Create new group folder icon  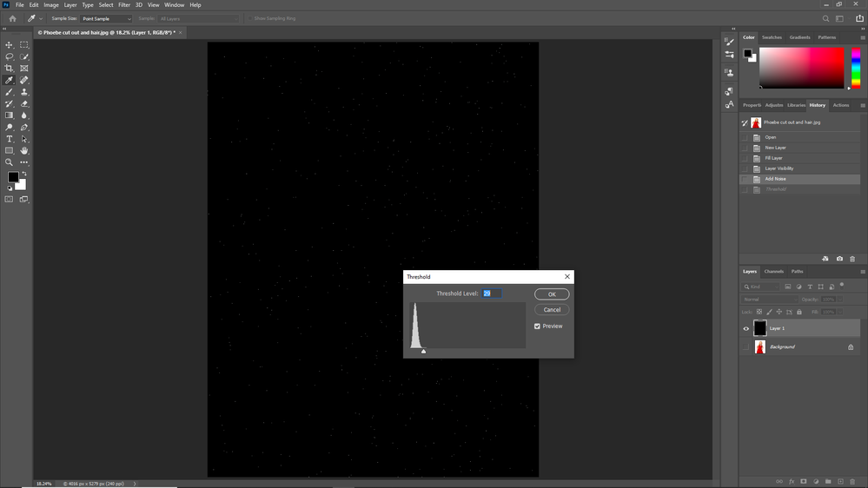click(827, 481)
